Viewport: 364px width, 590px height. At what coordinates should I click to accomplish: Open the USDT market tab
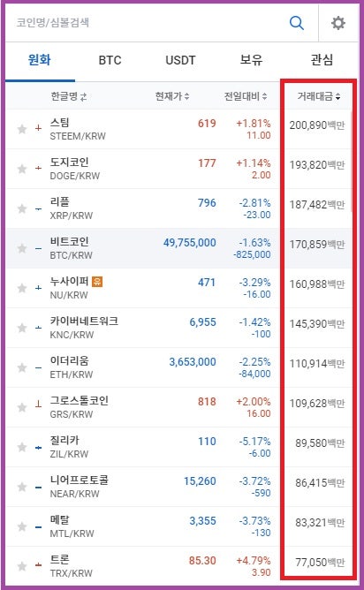[x=180, y=60]
